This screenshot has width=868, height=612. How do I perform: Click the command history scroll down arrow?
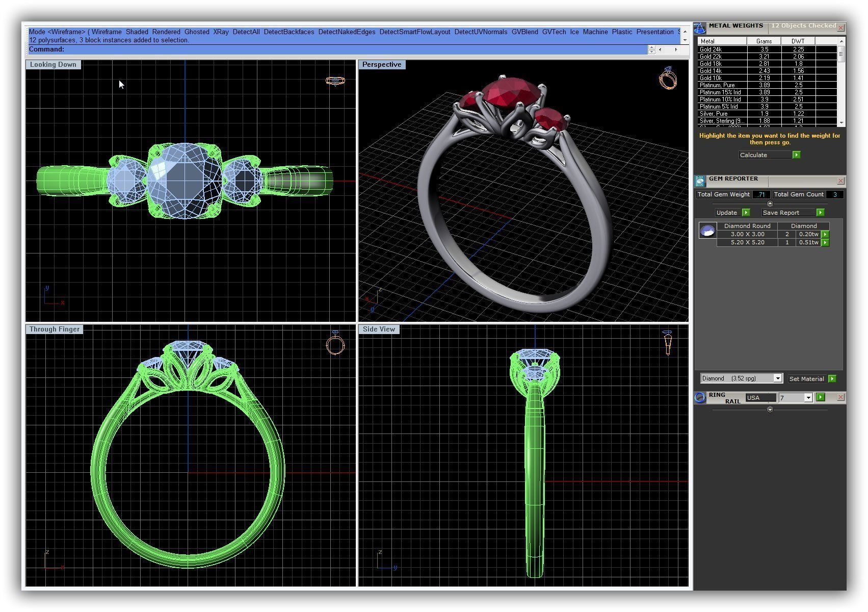pyautogui.click(x=685, y=40)
